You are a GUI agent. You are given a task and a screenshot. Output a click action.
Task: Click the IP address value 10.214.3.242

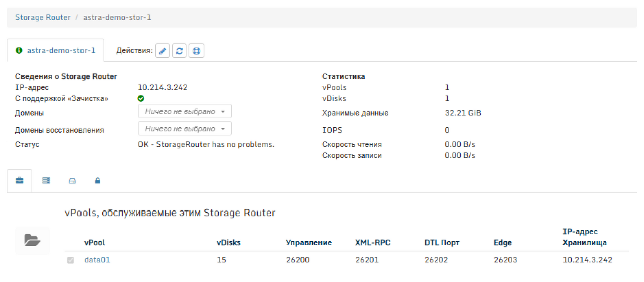tap(163, 87)
